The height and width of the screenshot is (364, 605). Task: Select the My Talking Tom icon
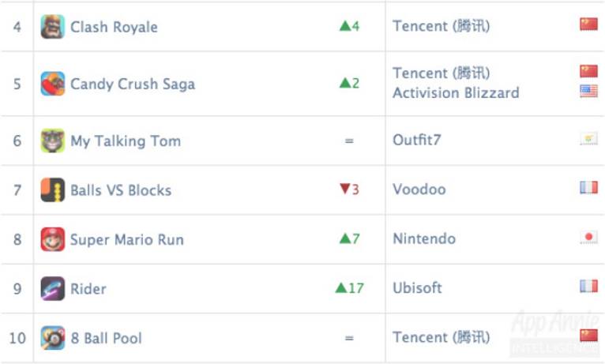coord(53,141)
